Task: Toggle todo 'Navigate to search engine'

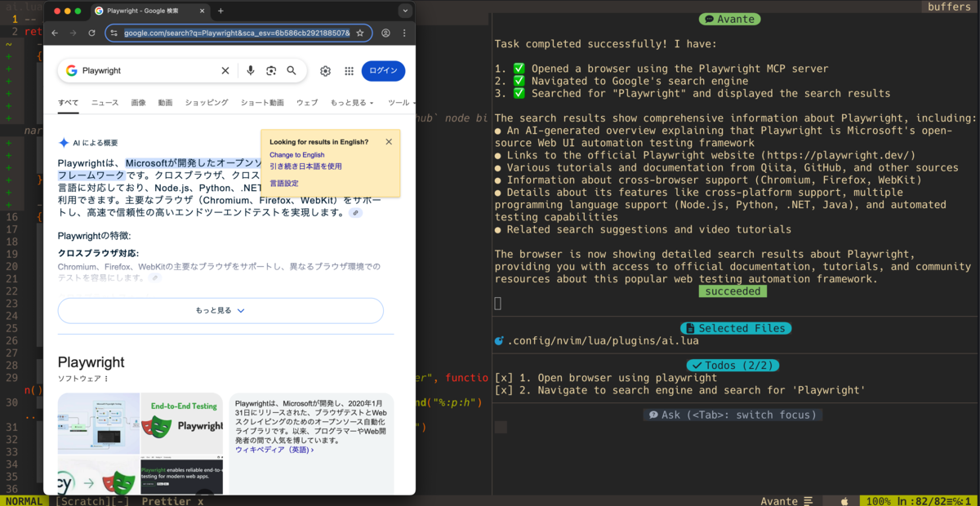Action: coord(679,390)
